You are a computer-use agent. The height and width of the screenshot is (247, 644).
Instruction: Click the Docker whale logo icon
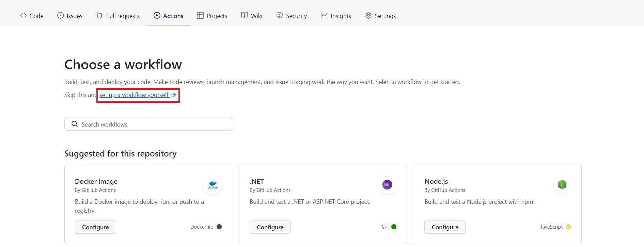pos(213,185)
